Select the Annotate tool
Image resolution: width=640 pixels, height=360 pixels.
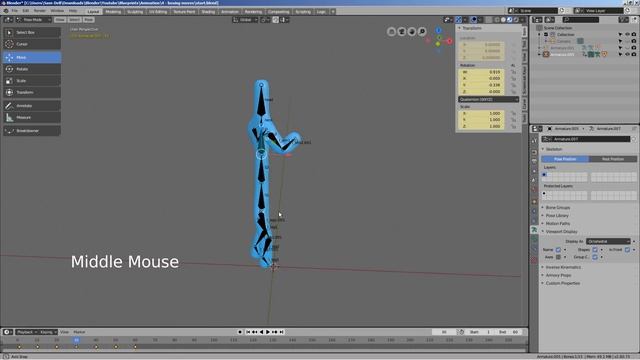tap(32, 106)
